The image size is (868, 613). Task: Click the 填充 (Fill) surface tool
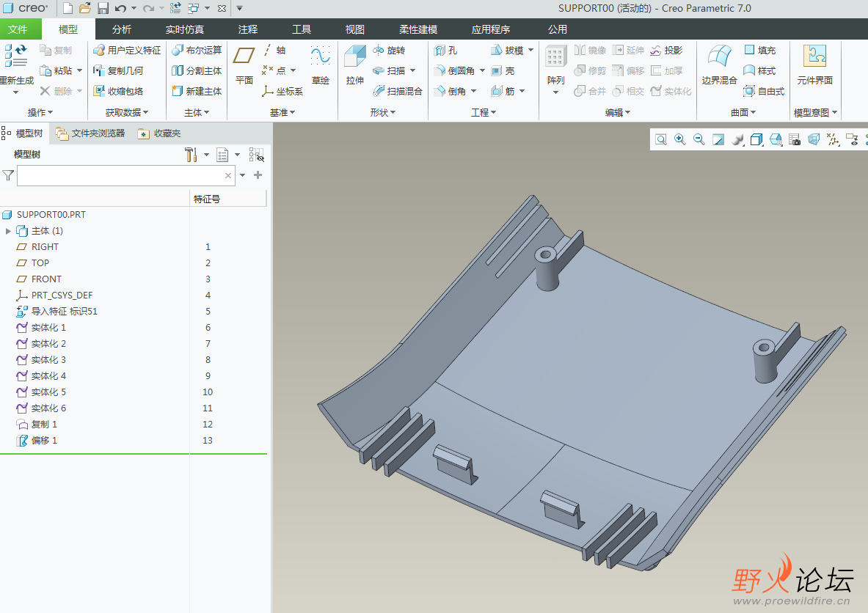pos(759,51)
